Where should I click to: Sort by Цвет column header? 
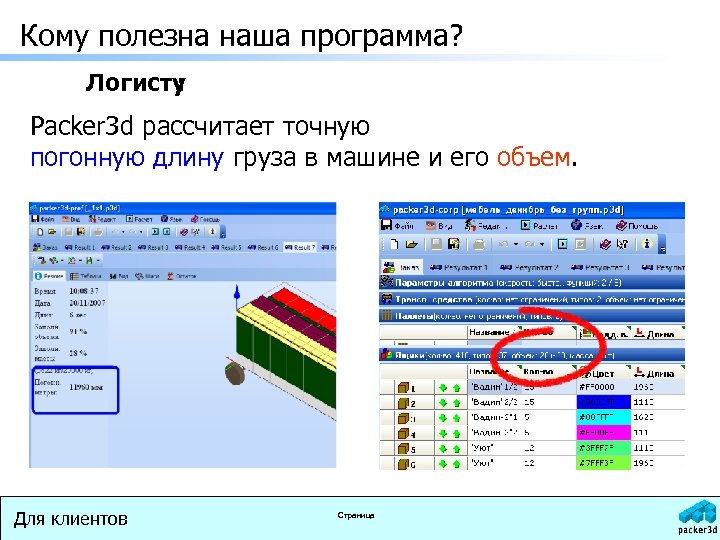[603, 372]
